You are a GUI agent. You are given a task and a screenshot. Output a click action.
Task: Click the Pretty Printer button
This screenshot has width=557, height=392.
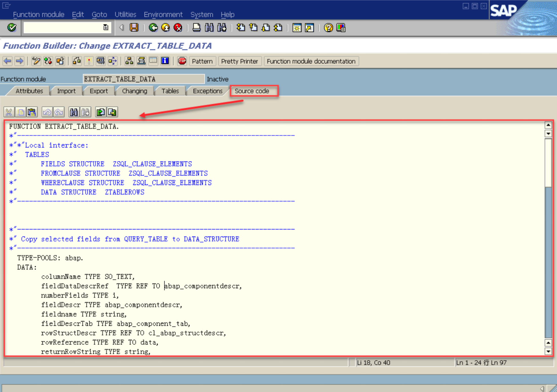point(239,61)
